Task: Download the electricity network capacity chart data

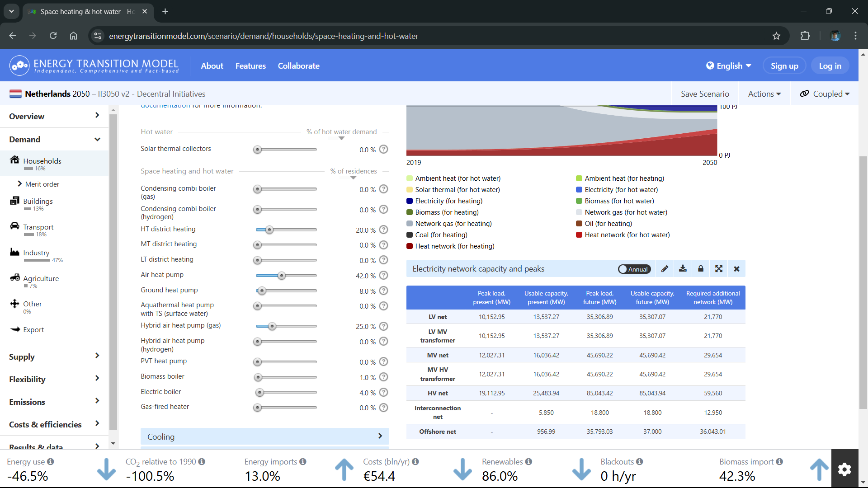Action: point(683,269)
